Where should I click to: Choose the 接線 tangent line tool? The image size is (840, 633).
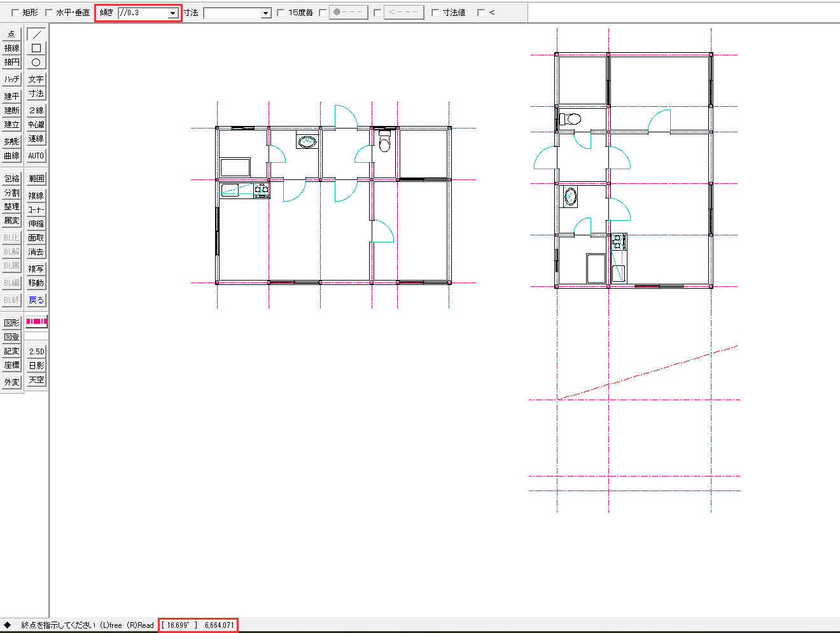(x=12, y=48)
